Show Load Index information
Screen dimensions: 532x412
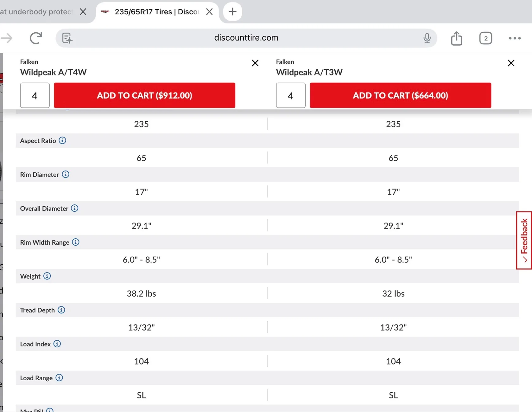[57, 344]
